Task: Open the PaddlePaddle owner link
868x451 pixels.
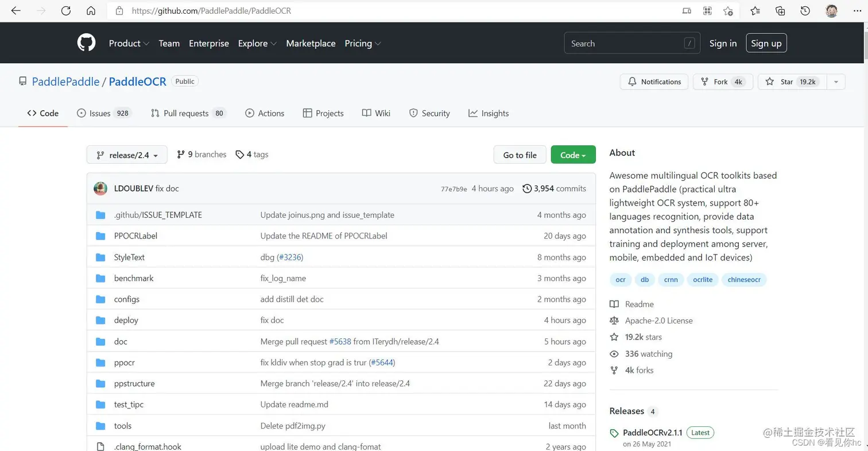Action: tap(65, 82)
